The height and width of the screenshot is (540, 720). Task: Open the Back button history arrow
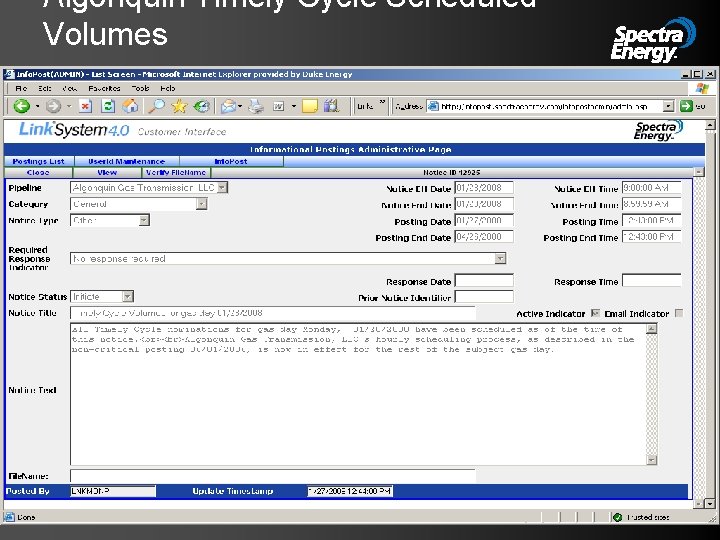37,107
